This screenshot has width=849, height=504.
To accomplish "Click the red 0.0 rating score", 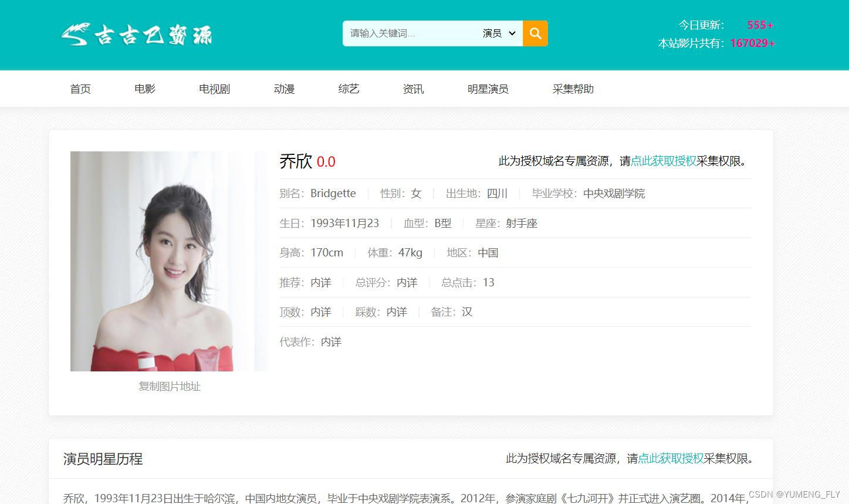I will click(x=326, y=162).
